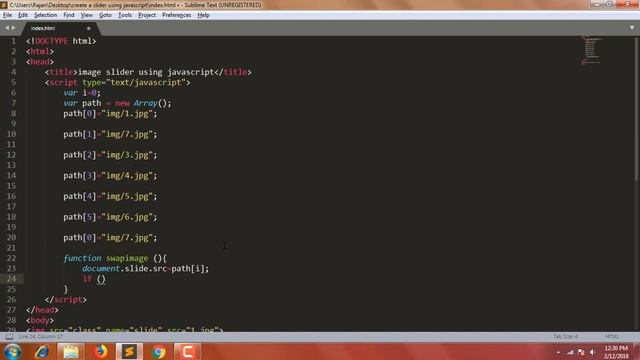Click the minimap code preview

(591, 50)
